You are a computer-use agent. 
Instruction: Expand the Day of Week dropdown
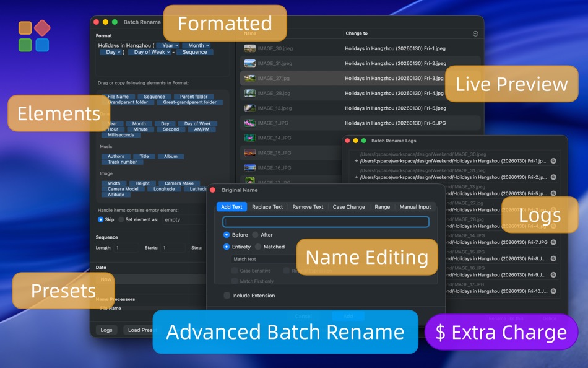pos(150,53)
